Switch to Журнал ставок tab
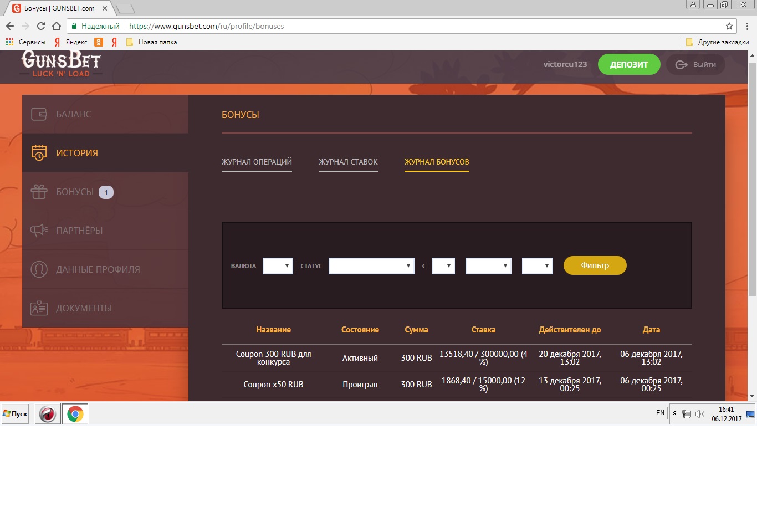Viewport: 757px width, 532px height. tap(349, 162)
